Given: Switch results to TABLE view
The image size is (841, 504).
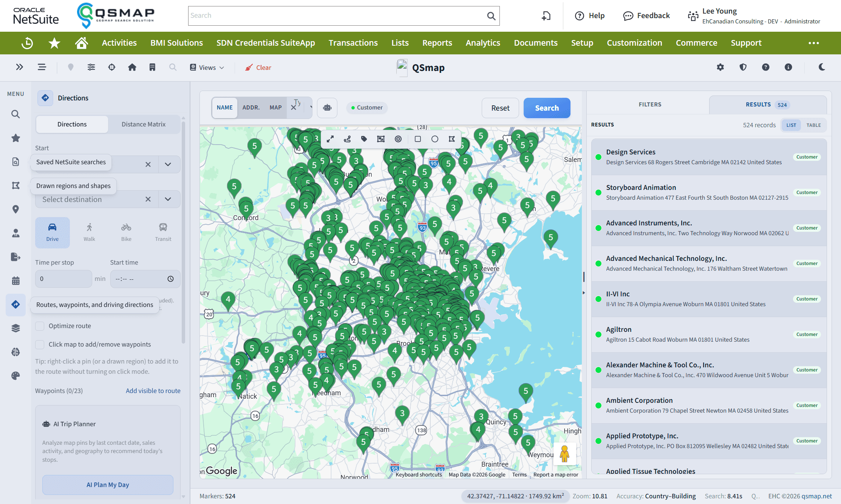Looking at the screenshot, I should click(813, 125).
